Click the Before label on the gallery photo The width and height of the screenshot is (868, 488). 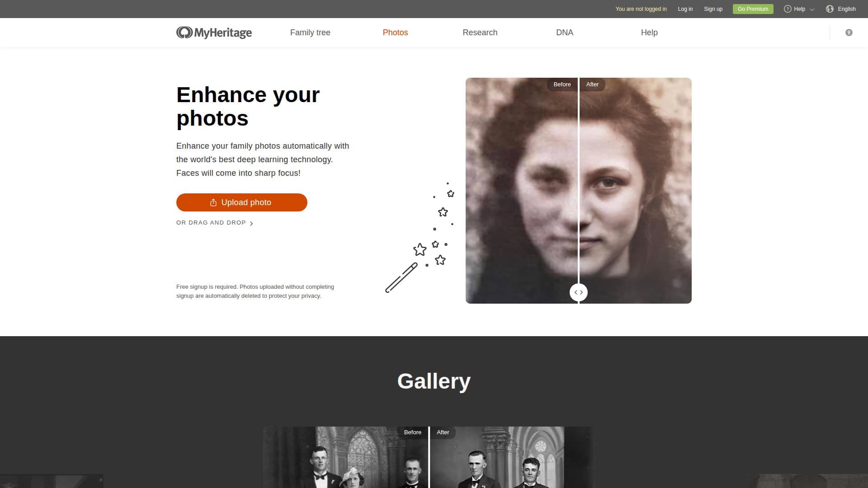click(x=412, y=432)
